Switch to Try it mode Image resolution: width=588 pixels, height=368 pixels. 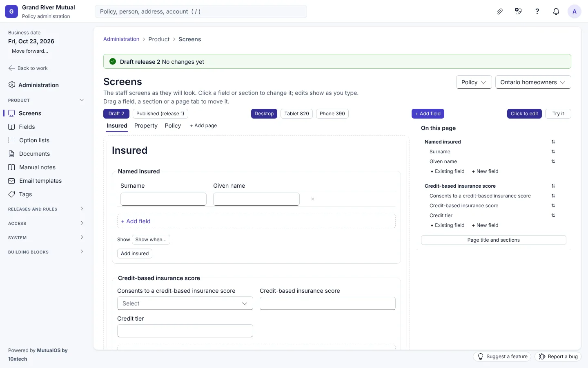(558, 114)
